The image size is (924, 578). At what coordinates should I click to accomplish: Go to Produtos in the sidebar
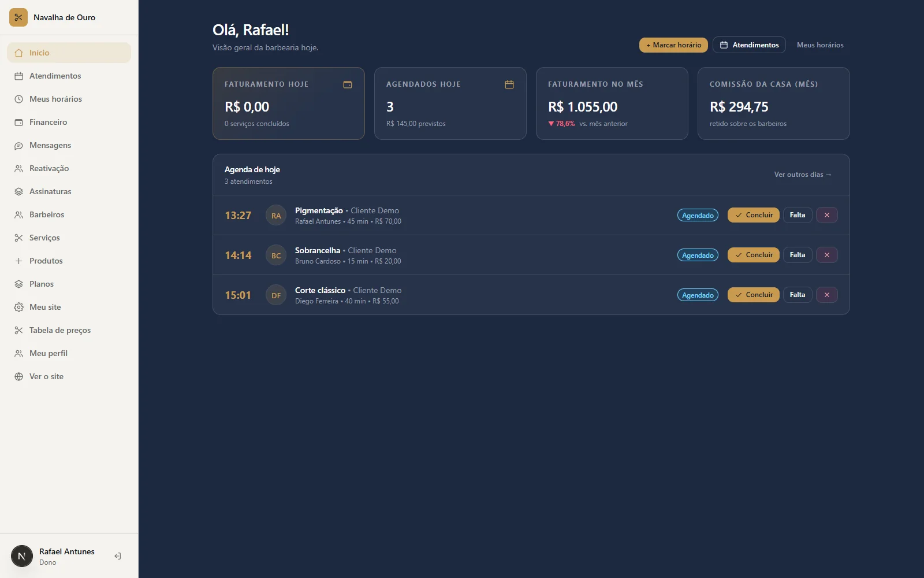69,261
